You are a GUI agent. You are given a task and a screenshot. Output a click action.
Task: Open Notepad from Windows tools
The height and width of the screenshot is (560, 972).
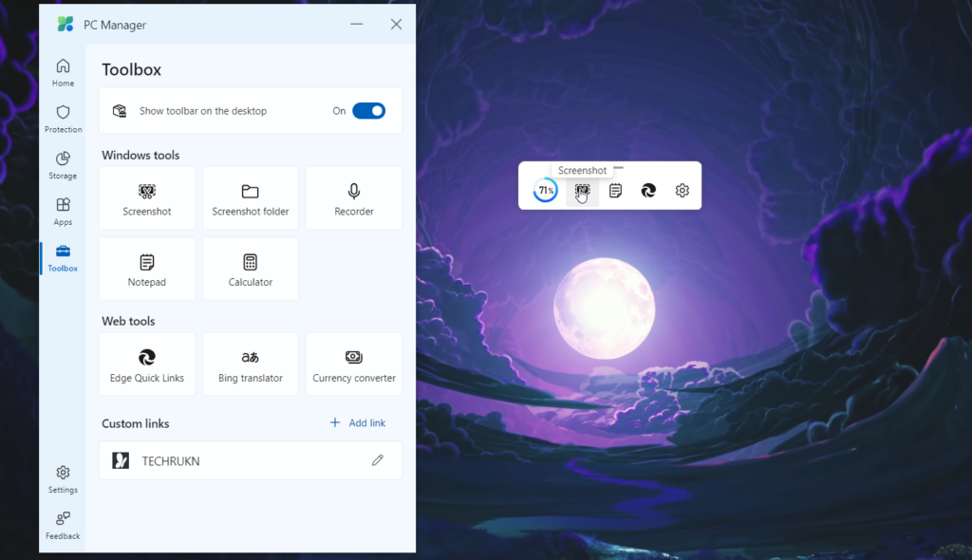(147, 270)
